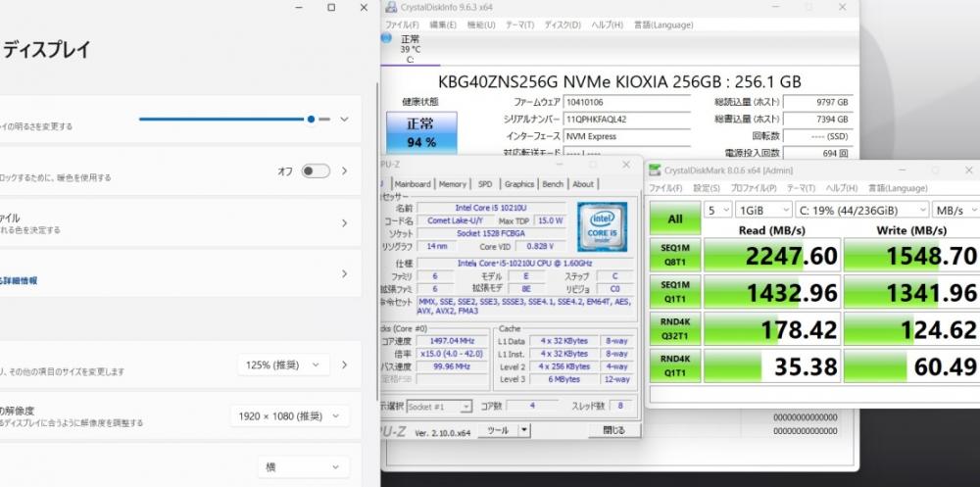Open 設定(S) menu in CrystalDiskMark

click(x=707, y=188)
